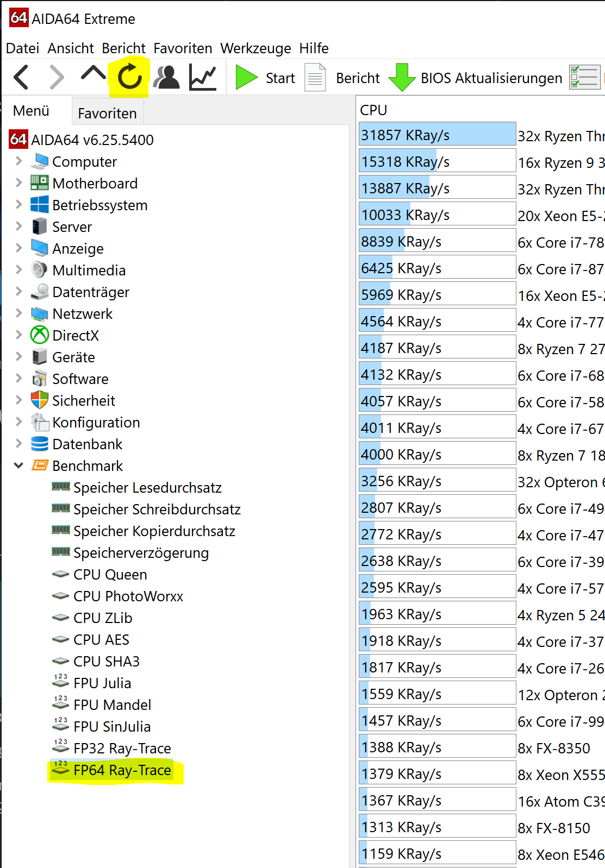The height and width of the screenshot is (868, 605).
Task: Expand the Anzeige tree node
Action: pyautogui.click(x=19, y=248)
